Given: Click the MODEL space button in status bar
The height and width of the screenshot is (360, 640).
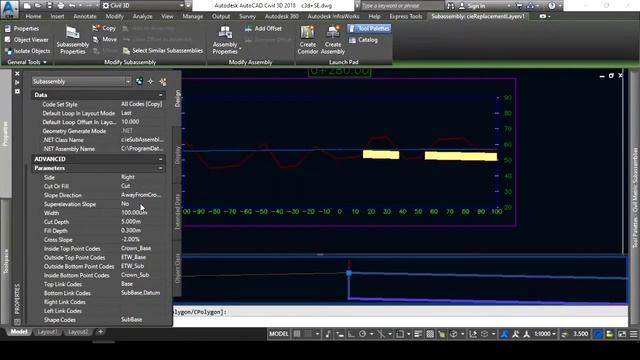Looking at the screenshot, I should tap(279, 334).
